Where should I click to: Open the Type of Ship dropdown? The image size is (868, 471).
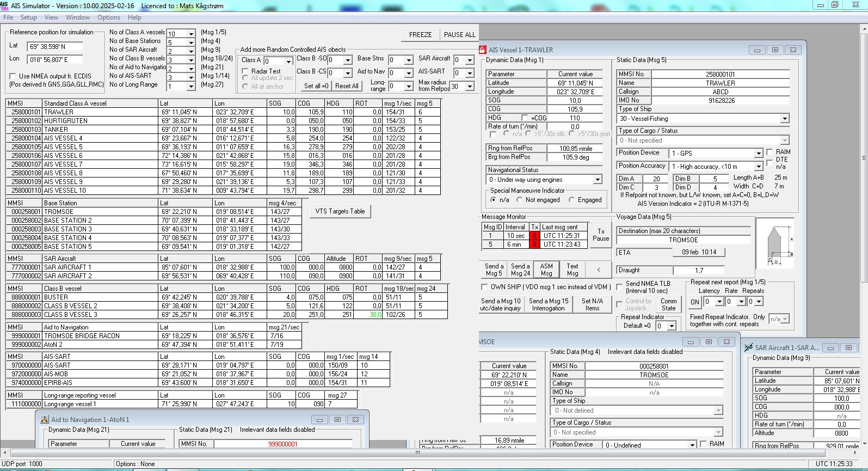pos(784,119)
